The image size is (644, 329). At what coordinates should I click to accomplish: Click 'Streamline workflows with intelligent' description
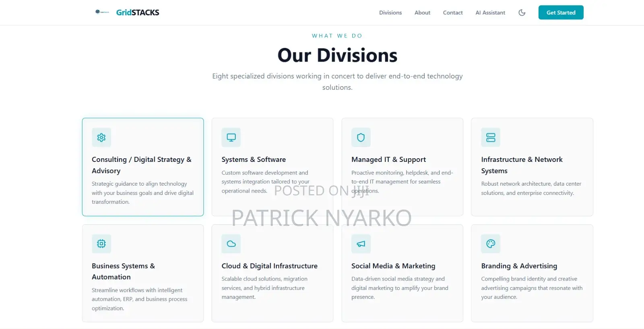(x=140, y=299)
